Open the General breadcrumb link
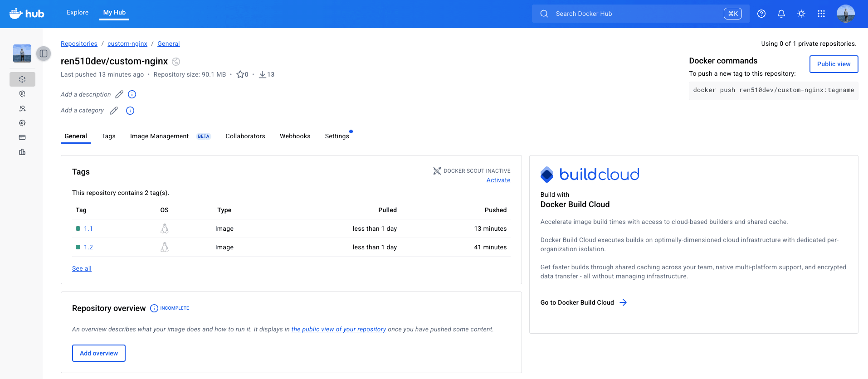 click(x=169, y=44)
